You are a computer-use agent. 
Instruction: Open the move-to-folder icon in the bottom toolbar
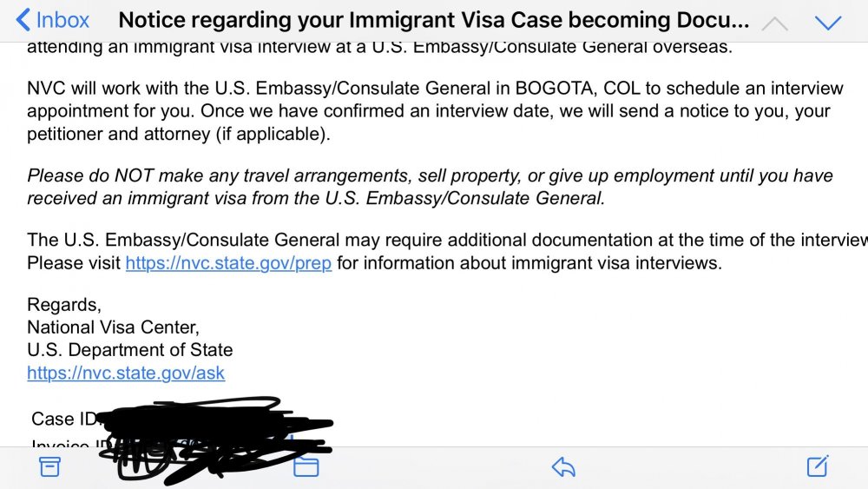pos(306,467)
